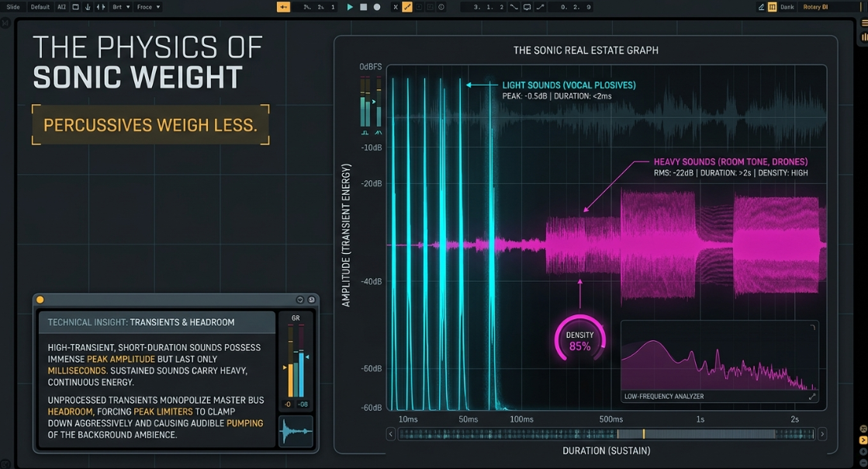Select the Default menu item
Image resolution: width=868 pixels, height=469 pixels.
(40, 7)
